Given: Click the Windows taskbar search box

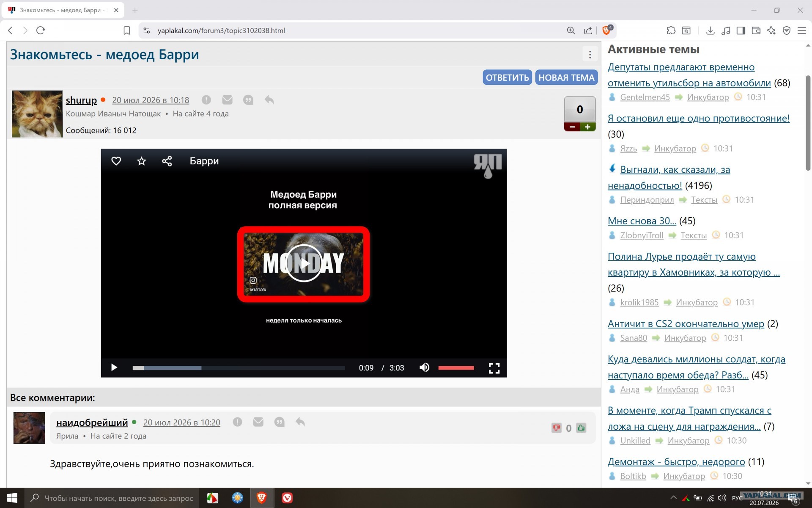Looking at the screenshot, I should 112,498.
